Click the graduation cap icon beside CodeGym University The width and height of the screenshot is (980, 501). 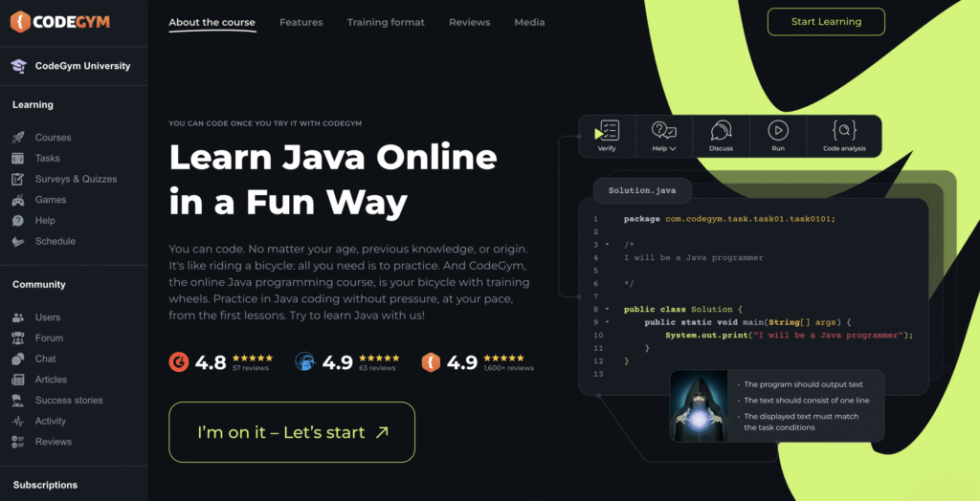(19, 66)
